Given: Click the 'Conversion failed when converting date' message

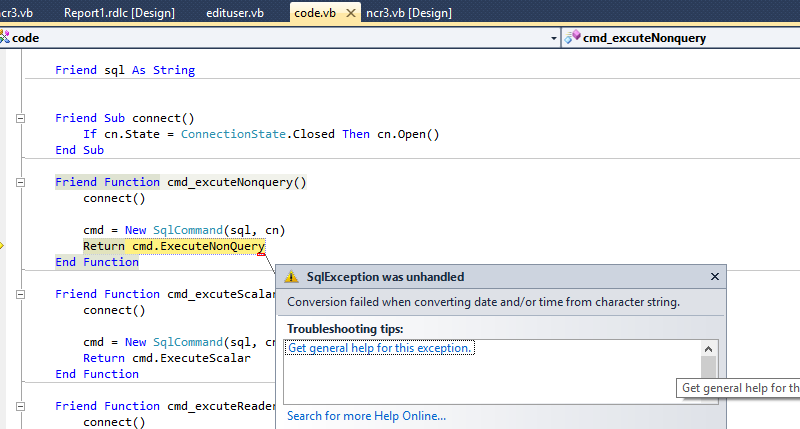Looking at the screenshot, I should (x=483, y=302).
